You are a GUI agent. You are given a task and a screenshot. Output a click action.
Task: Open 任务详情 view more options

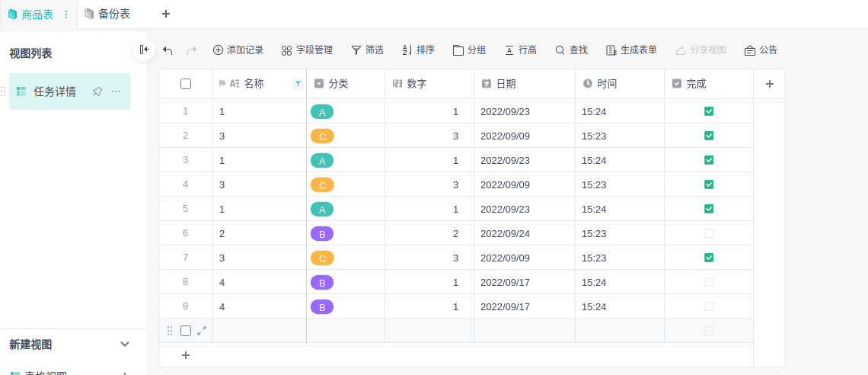(x=116, y=91)
